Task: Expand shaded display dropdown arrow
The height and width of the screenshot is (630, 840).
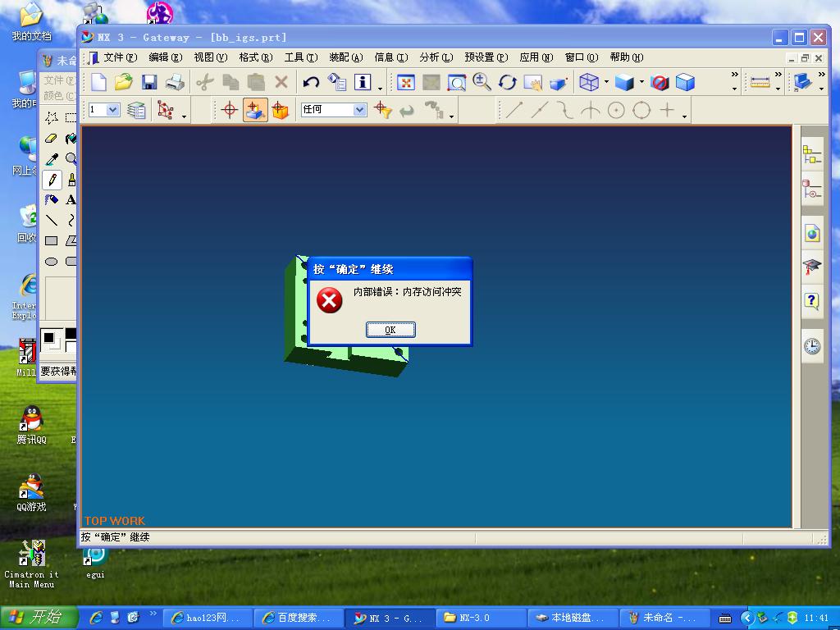Action: pyautogui.click(x=641, y=82)
